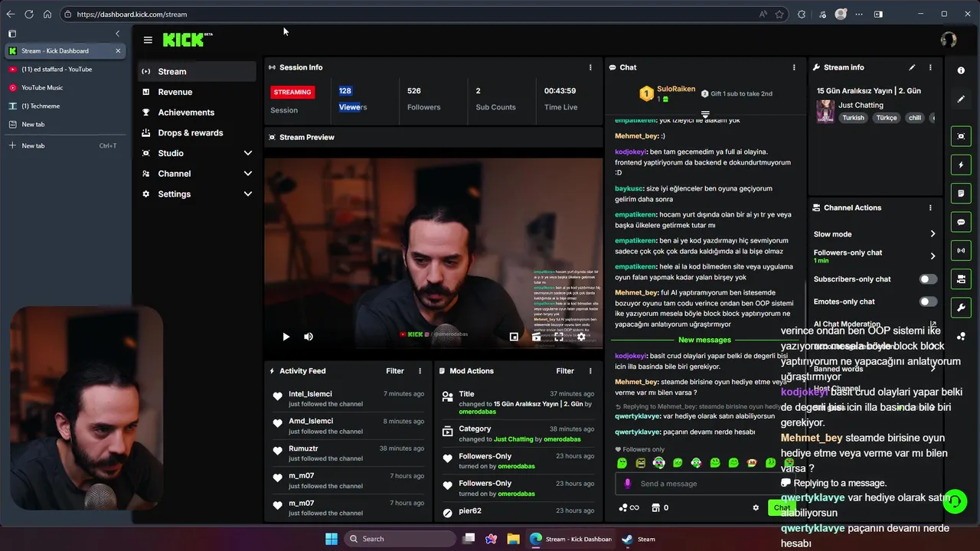Go to Revenue in sidebar
This screenshot has height=551, width=980.
(197, 92)
